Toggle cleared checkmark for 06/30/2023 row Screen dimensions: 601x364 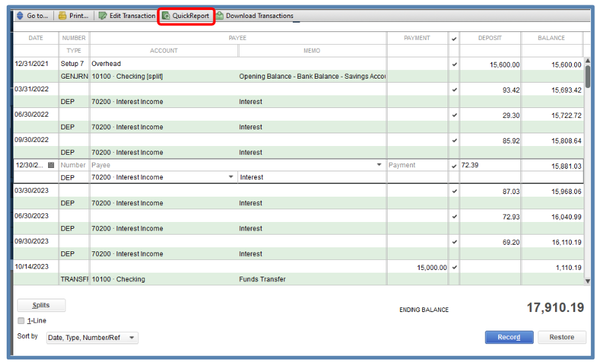pos(454,216)
